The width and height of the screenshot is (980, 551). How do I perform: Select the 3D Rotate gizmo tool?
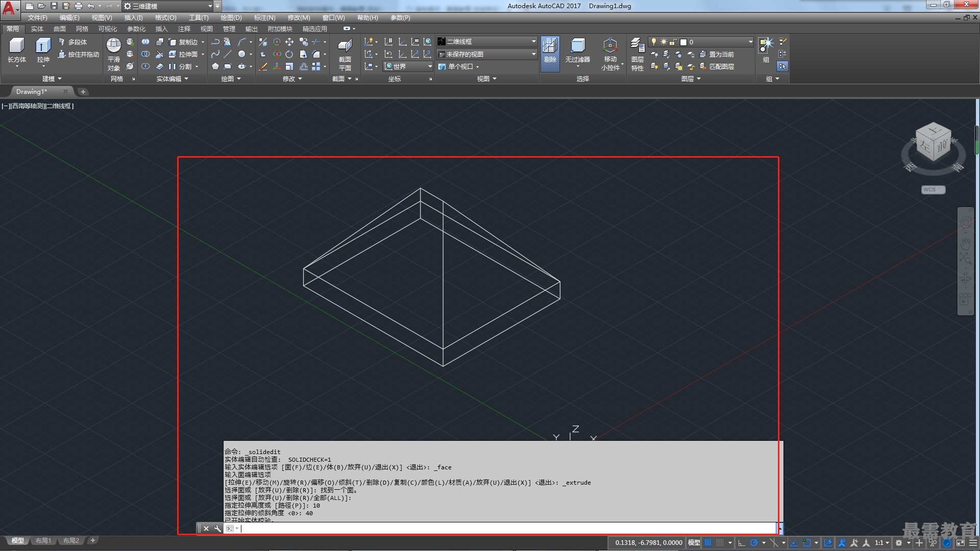pos(277,54)
